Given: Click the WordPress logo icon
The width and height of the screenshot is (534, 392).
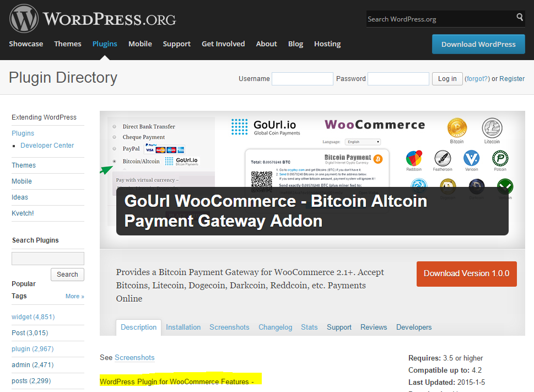Looking at the screenshot, I should (24, 19).
